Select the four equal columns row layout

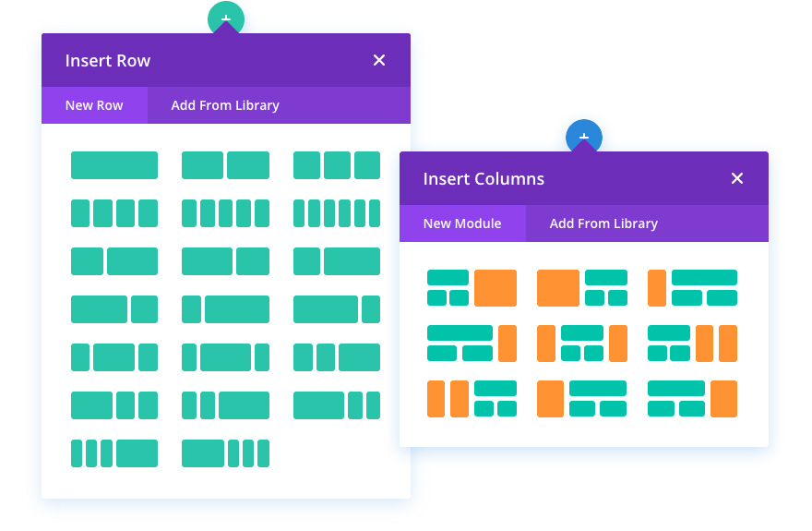pos(113,213)
